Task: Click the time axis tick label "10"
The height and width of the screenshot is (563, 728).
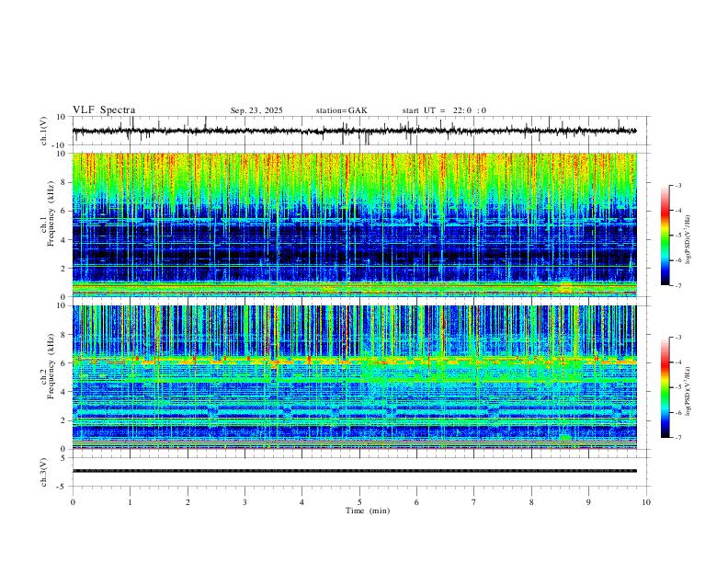Action: (x=646, y=502)
